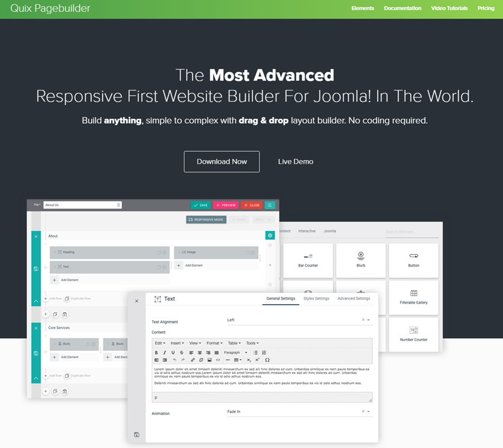
Task: Clear the Left text alignment selection
Action: (363, 320)
